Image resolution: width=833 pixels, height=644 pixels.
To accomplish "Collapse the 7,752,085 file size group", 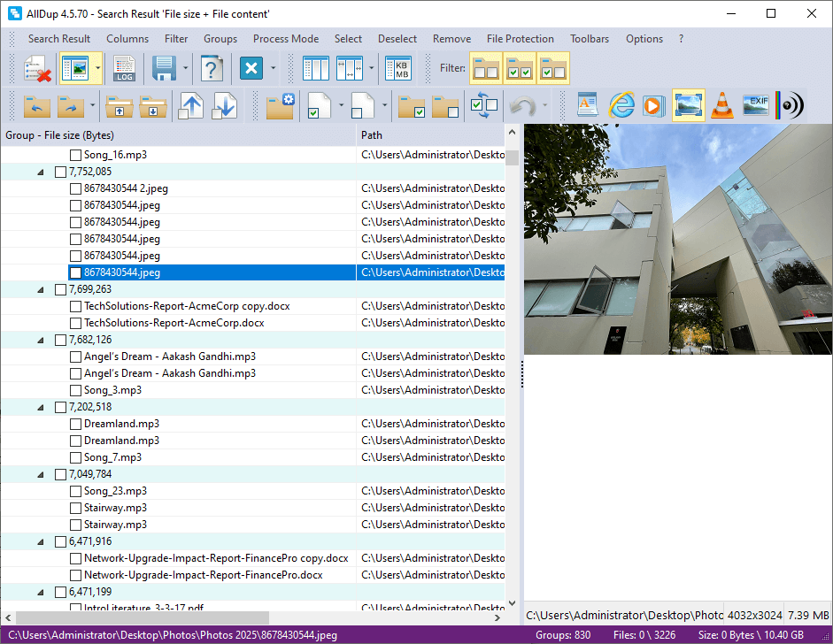I will pyautogui.click(x=41, y=172).
